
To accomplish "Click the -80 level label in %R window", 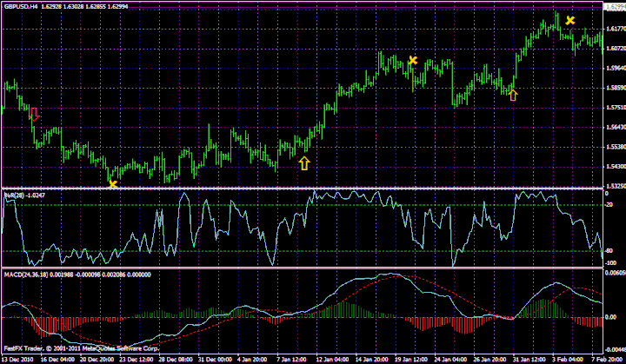I will (x=609, y=251).
